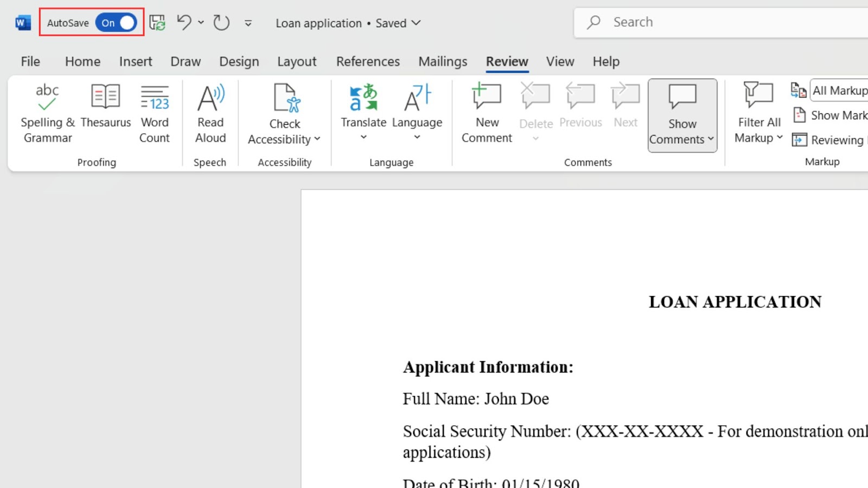The height and width of the screenshot is (488, 868).
Task: Start Read Aloud
Action: [210, 111]
